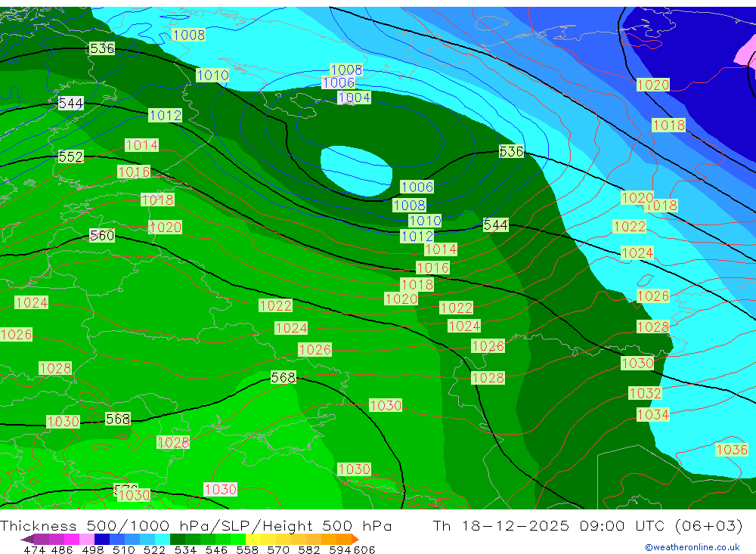Viewport: 756px width, 554px height.
Task: Click the legend value 594
Action: click(339, 549)
